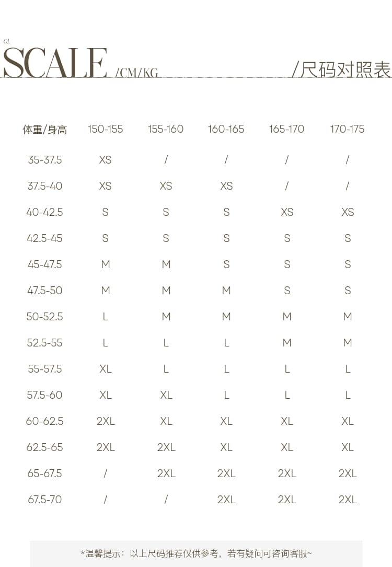Click the SCALE heading title
Viewport: 392px width, 567px height.
(x=55, y=63)
